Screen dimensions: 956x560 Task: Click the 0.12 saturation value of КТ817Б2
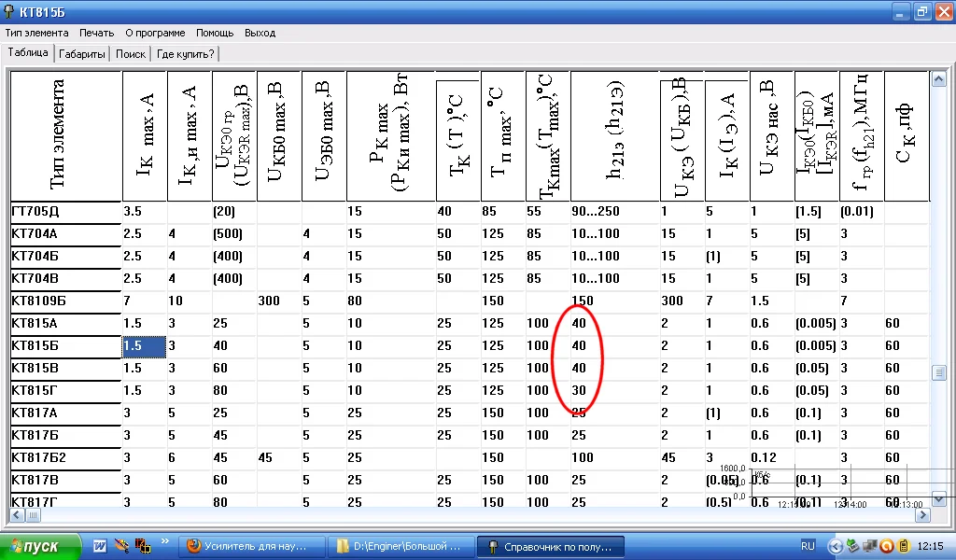point(772,457)
